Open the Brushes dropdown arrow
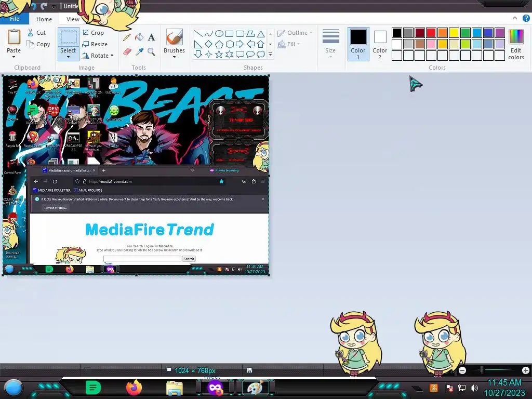This screenshot has width=532, height=399. coord(174,57)
